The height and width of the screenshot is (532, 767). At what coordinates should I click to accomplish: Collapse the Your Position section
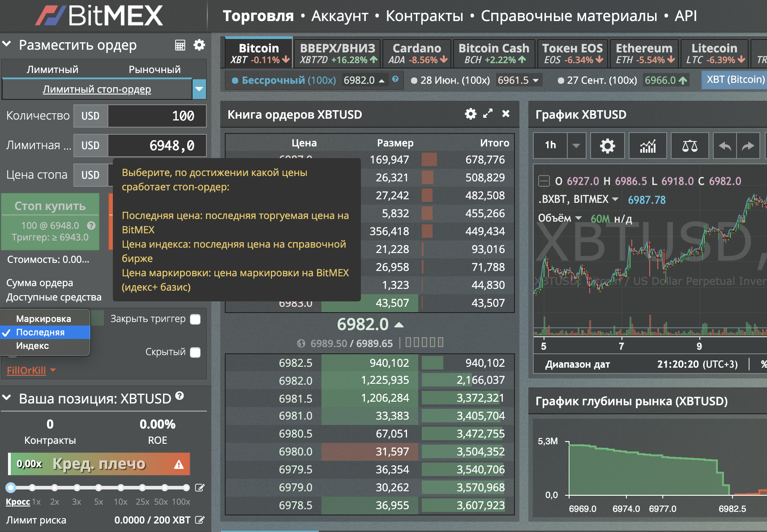(7, 397)
